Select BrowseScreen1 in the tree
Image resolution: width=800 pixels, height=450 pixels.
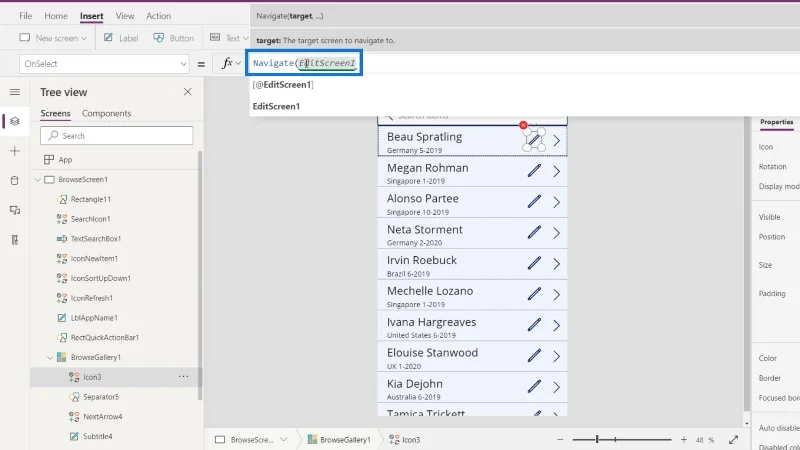(x=83, y=180)
